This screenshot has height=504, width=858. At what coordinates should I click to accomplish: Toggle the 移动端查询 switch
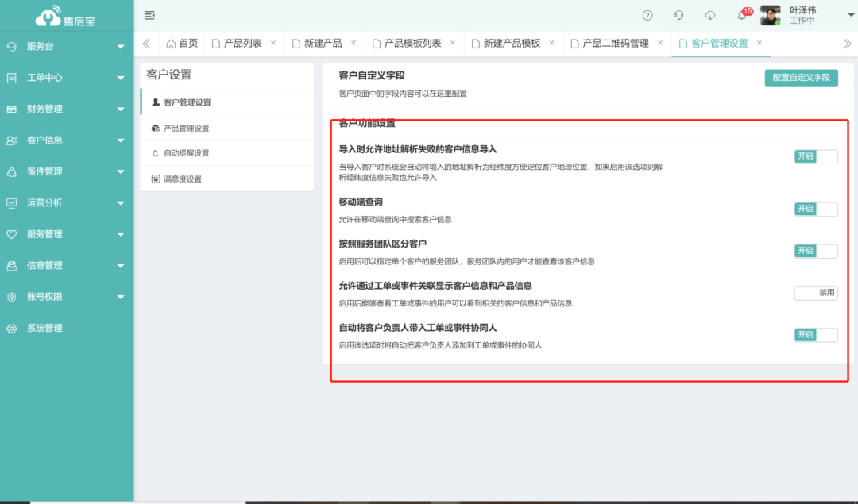pos(816,209)
